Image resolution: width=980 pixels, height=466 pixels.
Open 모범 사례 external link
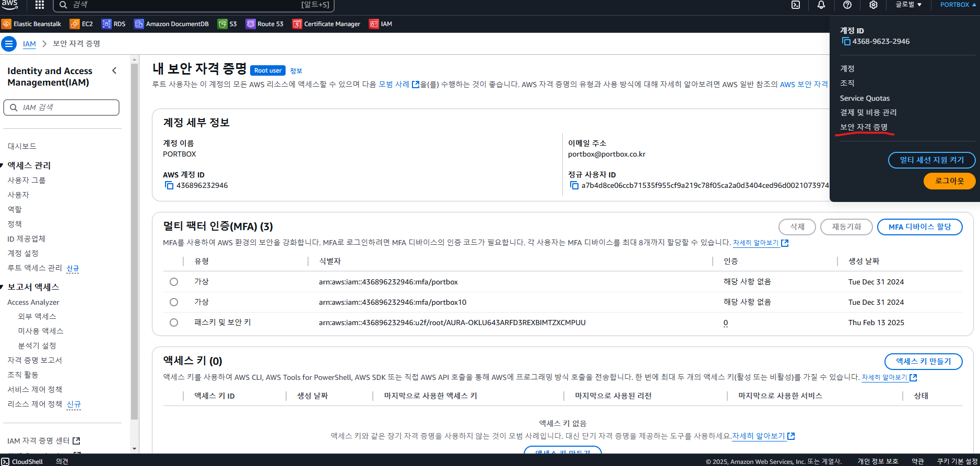click(x=399, y=84)
